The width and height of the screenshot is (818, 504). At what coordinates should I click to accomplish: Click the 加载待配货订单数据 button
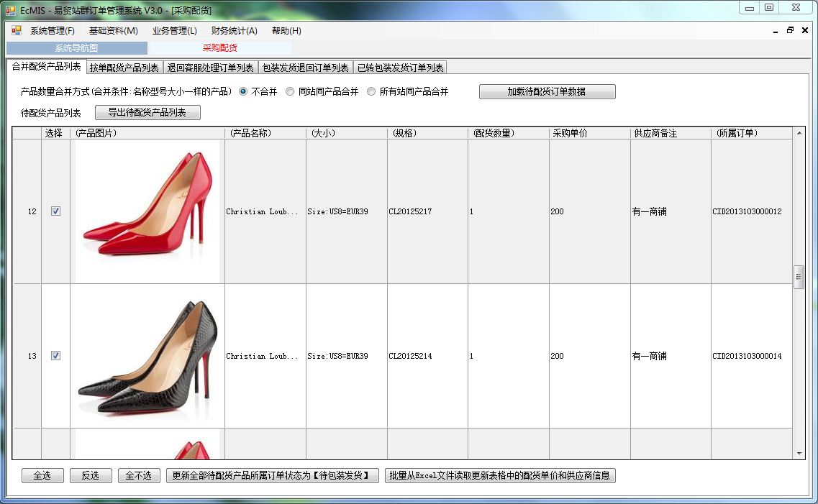547,92
